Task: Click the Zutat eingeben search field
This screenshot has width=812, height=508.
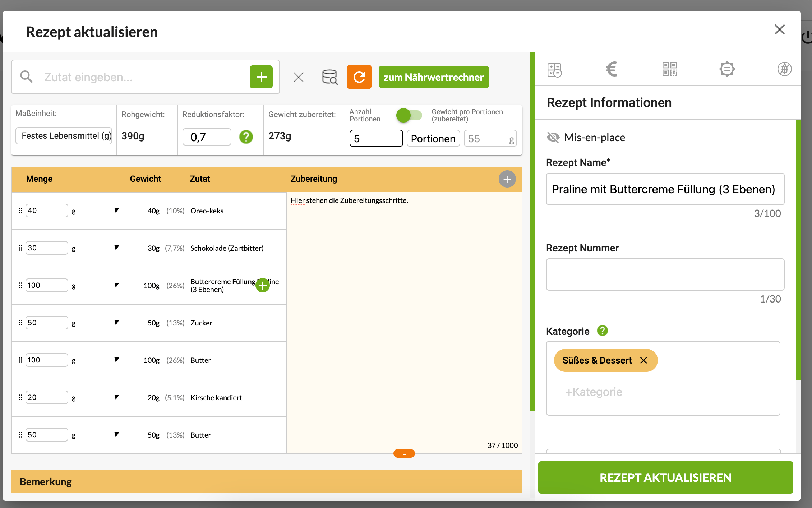Action: click(x=144, y=77)
